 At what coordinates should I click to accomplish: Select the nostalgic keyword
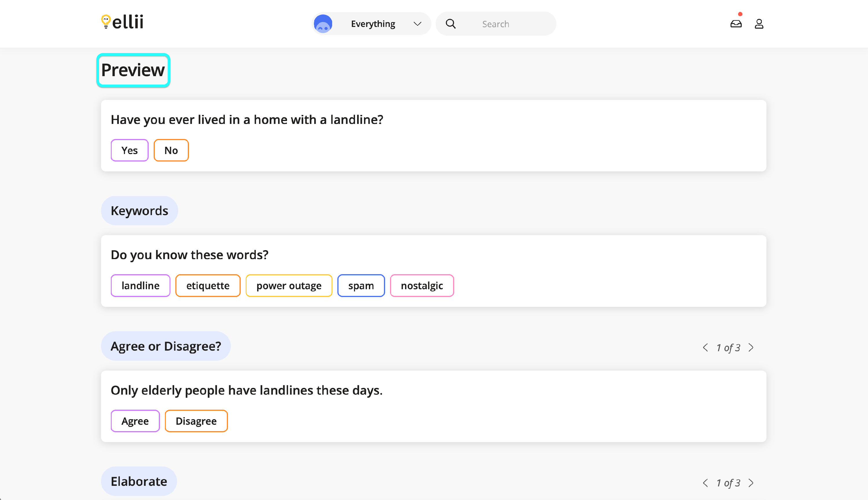pyautogui.click(x=422, y=285)
